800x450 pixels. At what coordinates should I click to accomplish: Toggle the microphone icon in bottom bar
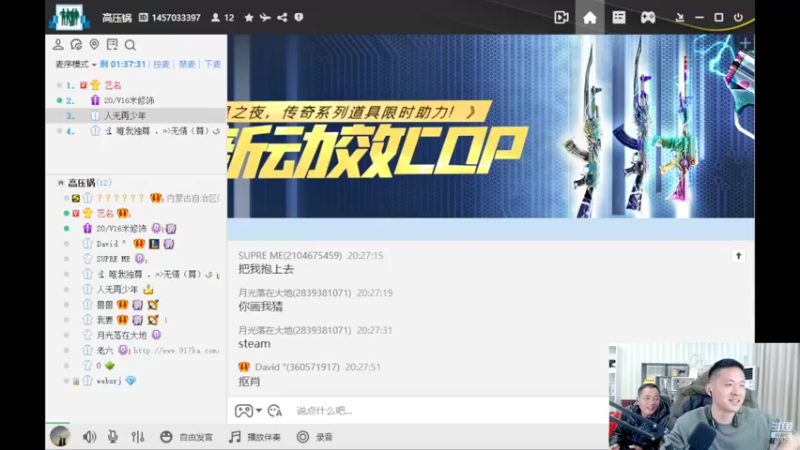[x=113, y=437]
